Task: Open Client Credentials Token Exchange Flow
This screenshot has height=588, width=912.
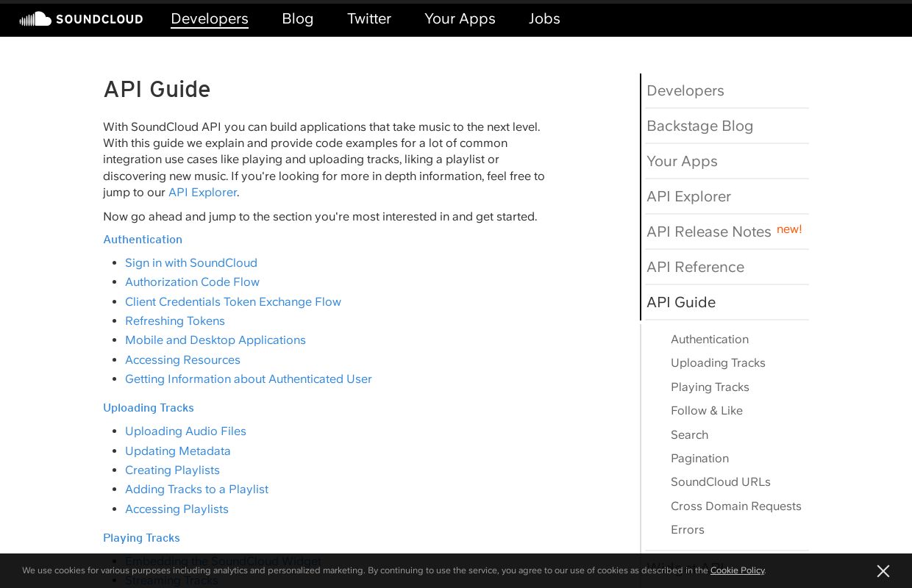Action: click(x=233, y=302)
